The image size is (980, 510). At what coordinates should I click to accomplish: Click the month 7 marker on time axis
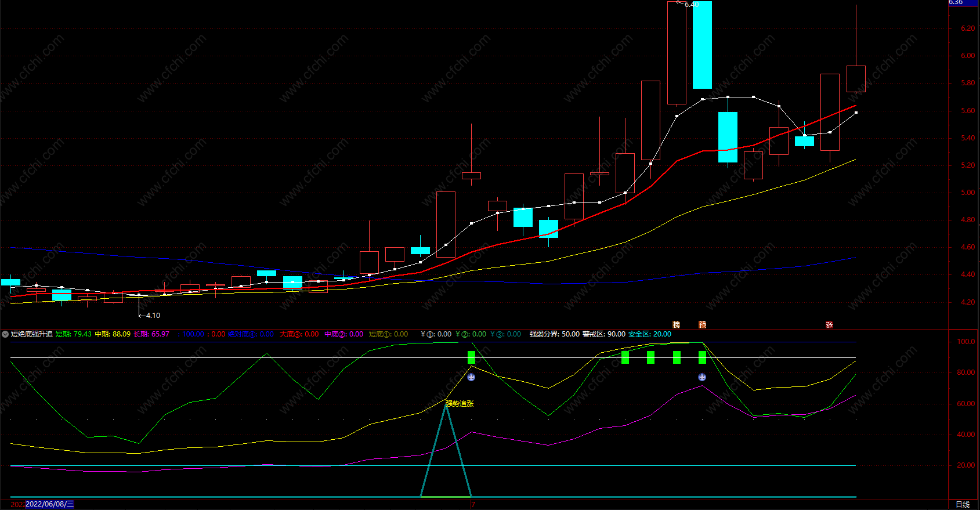pyautogui.click(x=473, y=505)
